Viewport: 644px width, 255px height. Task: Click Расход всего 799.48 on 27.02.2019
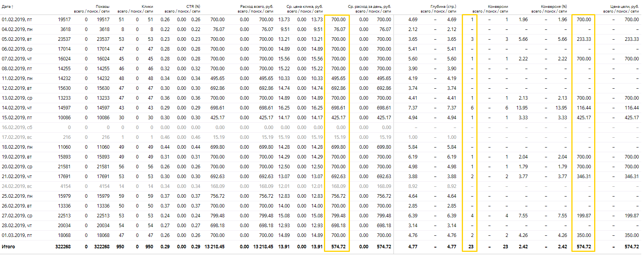click(218, 216)
